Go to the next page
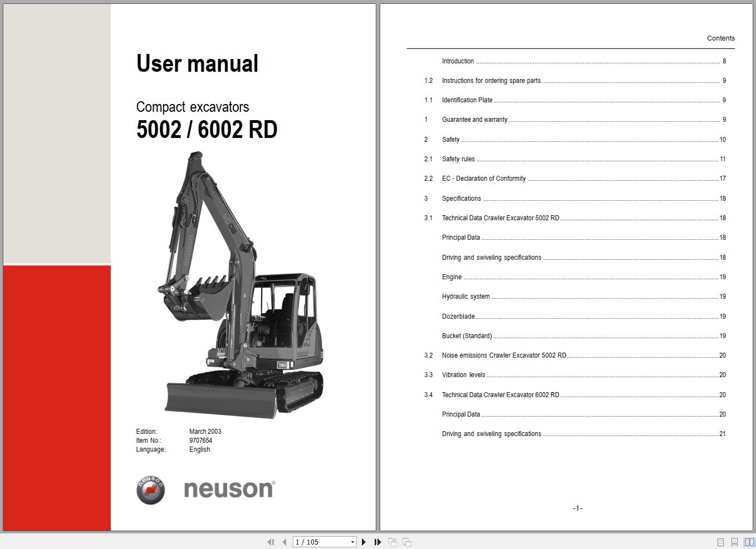756x549 pixels. click(x=364, y=541)
